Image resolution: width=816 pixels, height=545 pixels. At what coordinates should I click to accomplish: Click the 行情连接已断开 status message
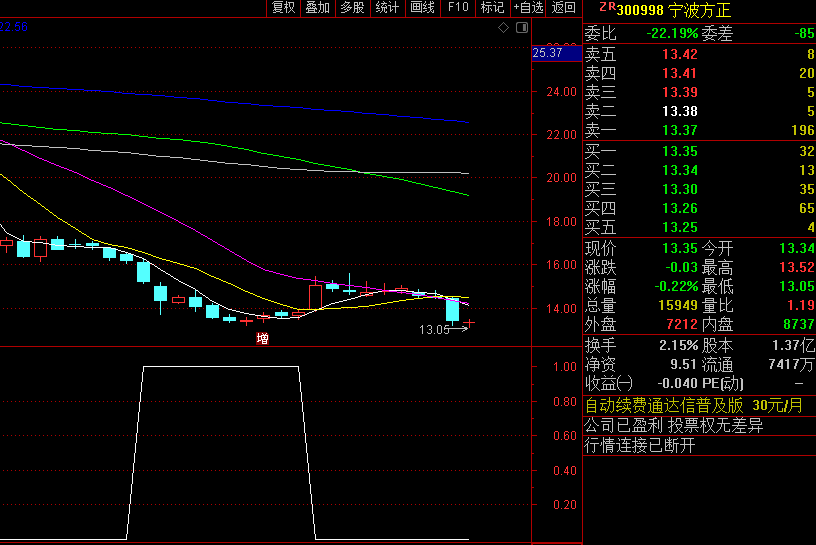[x=640, y=446]
